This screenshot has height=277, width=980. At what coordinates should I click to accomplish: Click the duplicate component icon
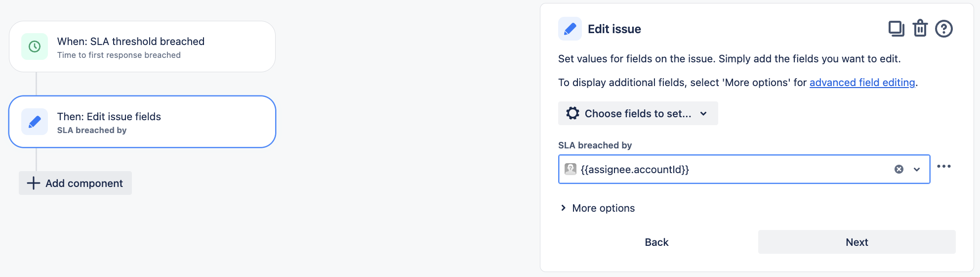pos(896,29)
